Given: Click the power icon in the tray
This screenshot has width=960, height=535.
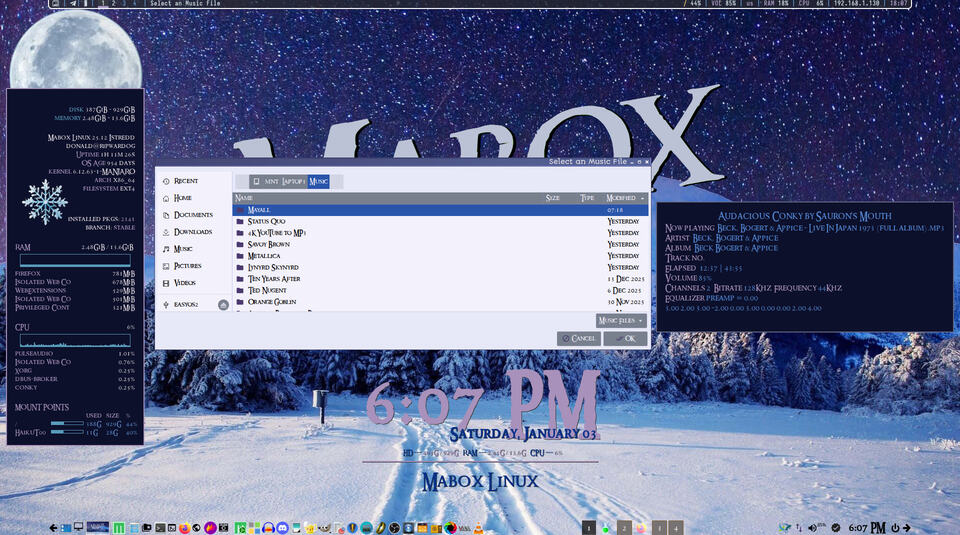Looking at the screenshot, I should pyautogui.click(x=896, y=527).
